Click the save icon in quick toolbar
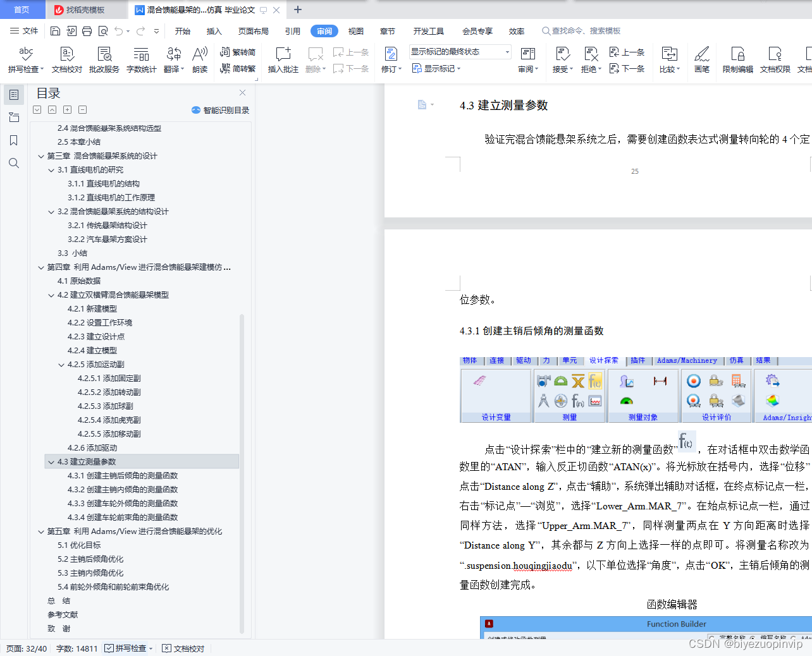 pyautogui.click(x=56, y=31)
